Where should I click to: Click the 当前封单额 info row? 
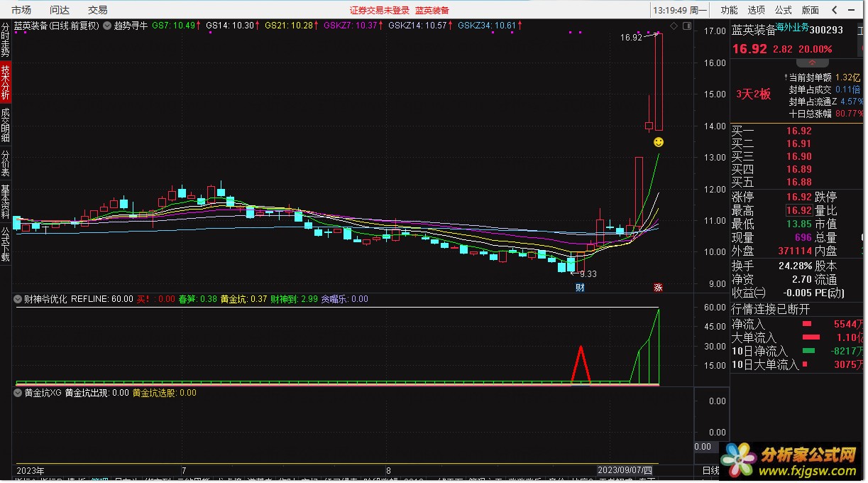(825, 77)
